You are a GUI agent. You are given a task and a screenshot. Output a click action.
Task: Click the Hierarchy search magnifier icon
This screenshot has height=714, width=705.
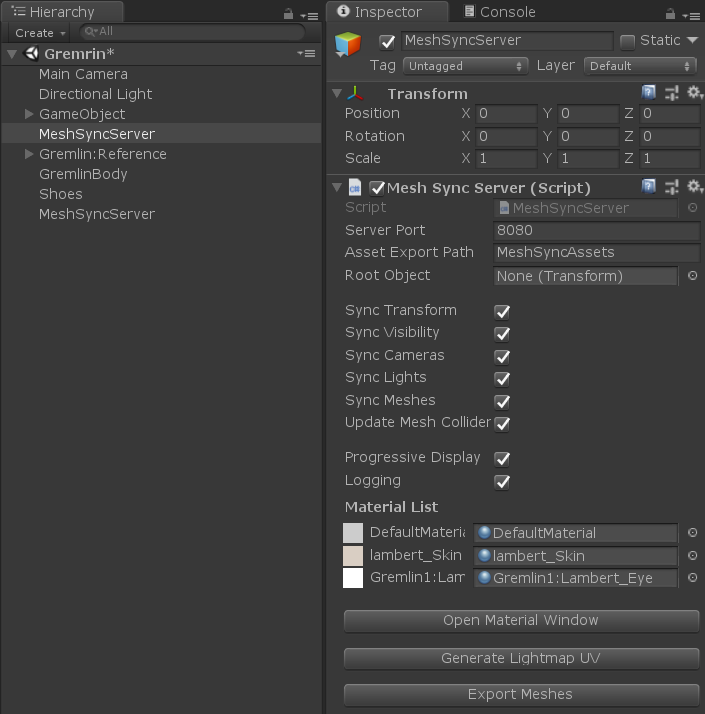pos(90,31)
